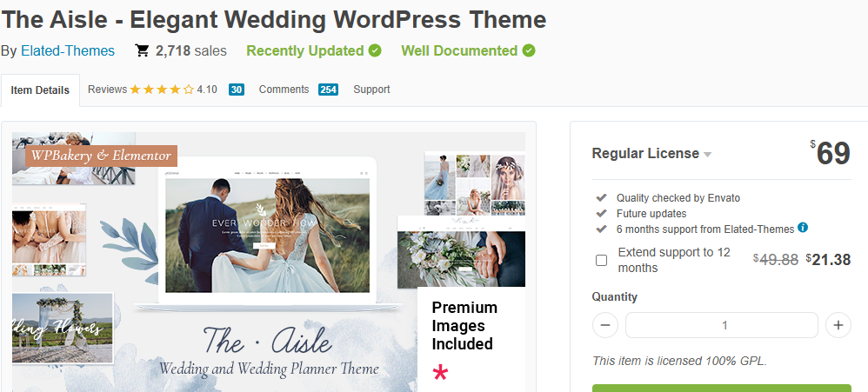Screen dimensions: 868x392
Task: Click the Well Documented green checkmark icon
Action: pos(529,51)
